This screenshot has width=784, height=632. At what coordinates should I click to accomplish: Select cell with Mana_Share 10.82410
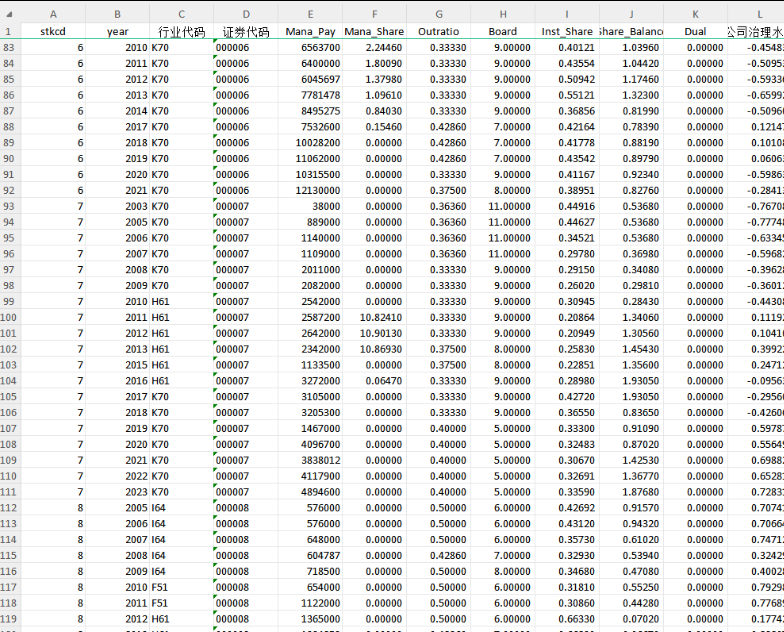(x=374, y=318)
